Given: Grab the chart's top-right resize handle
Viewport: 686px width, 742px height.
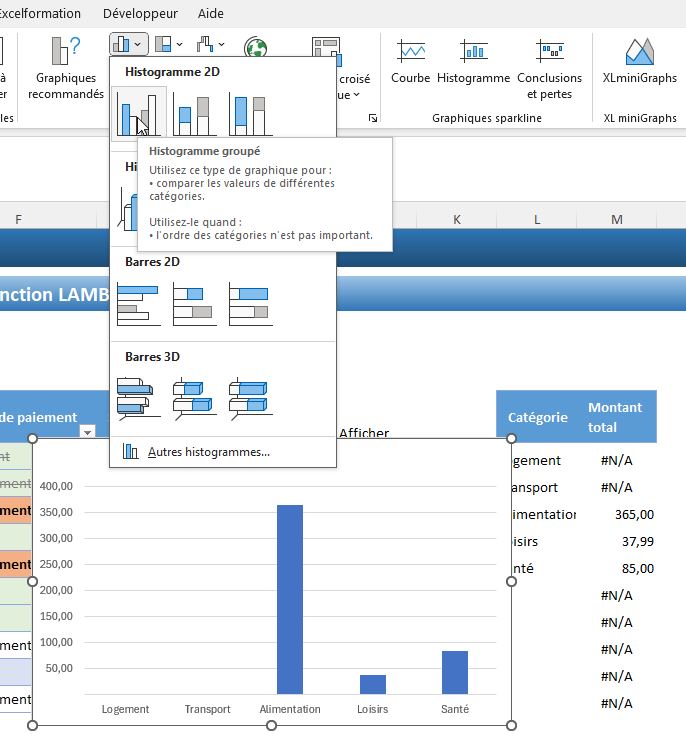Looking at the screenshot, I should point(511,438).
